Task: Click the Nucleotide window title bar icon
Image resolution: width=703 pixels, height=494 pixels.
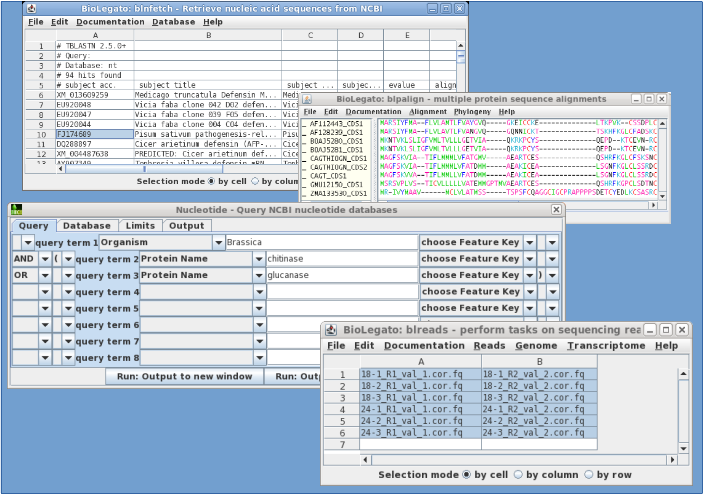Action: pos(17,211)
